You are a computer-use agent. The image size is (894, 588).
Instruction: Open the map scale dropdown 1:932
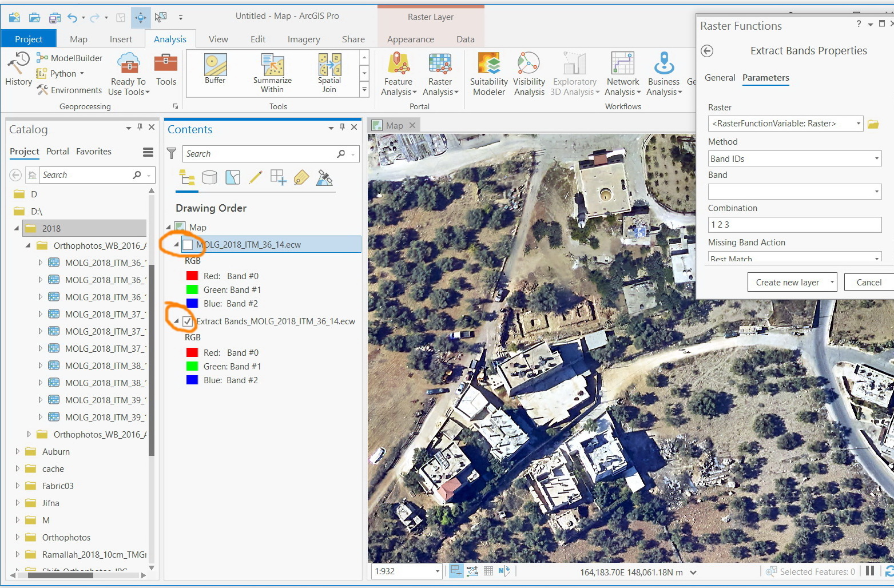coord(437,571)
